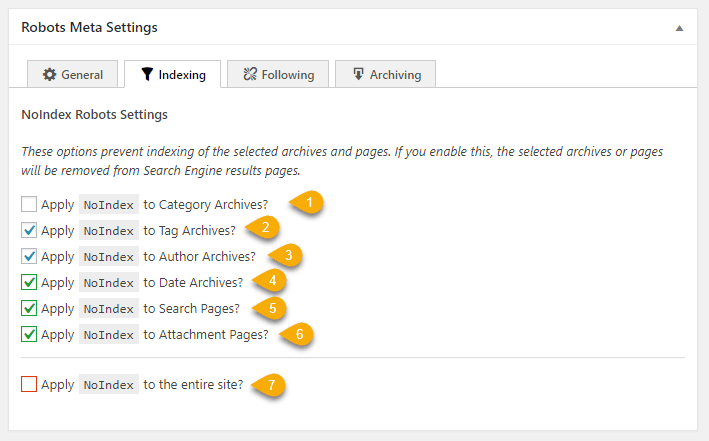Click the orange number 2 marker
The width and height of the screenshot is (709, 441).
[265, 229]
